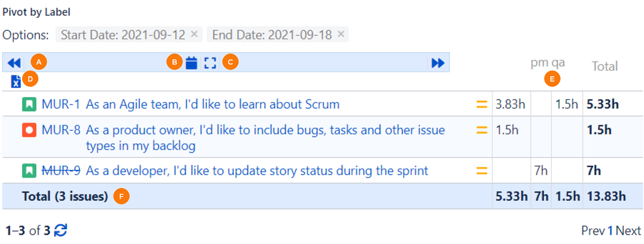Click the bug type icon for MUR-8
This screenshot has width=644, height=244.
(28, 131)
